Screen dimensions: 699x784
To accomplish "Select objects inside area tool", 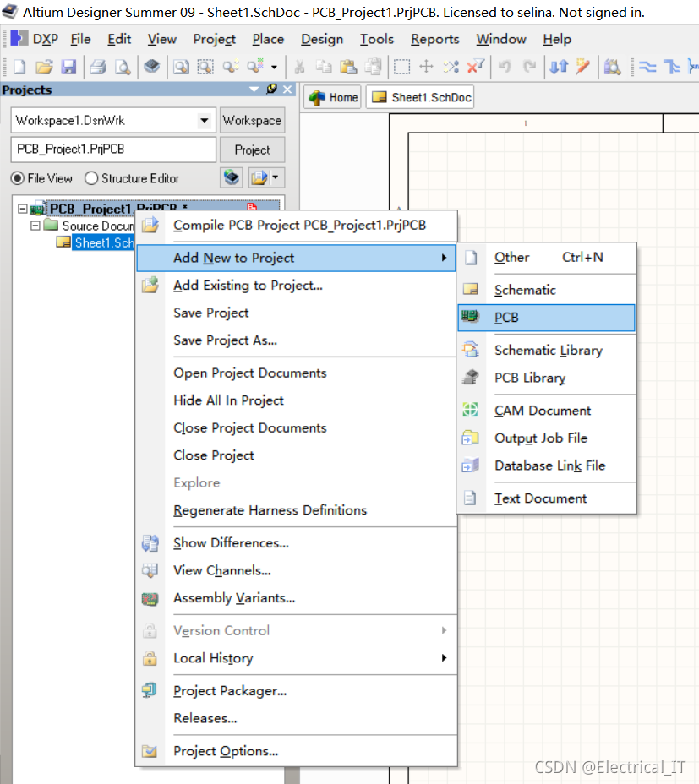I will point(401,67).
